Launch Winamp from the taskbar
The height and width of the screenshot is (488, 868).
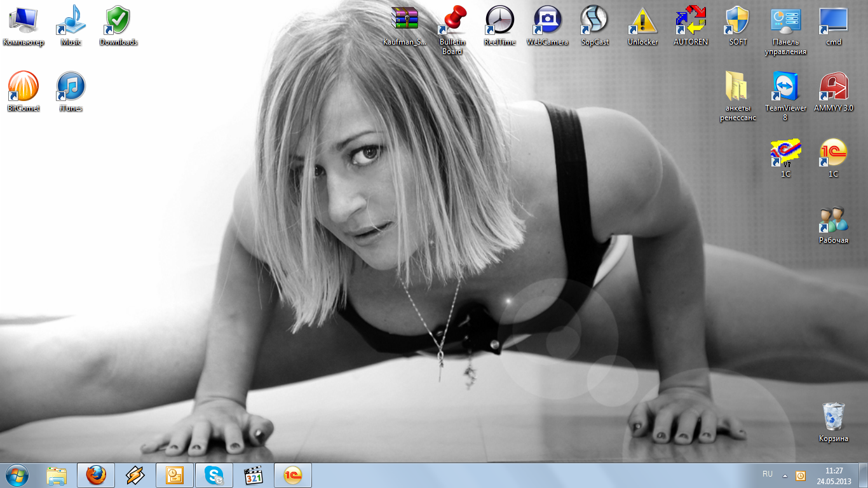point(135,475)
